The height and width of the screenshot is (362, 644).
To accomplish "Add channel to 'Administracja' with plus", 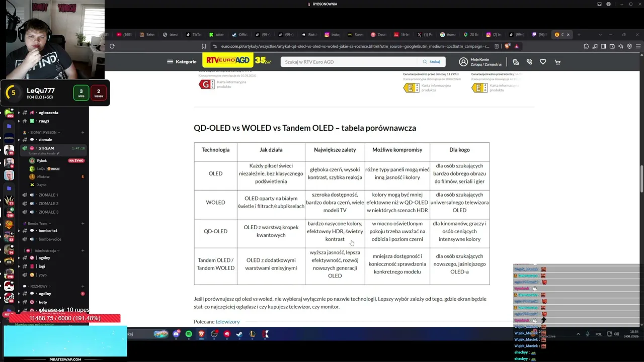I will [x=84, y=250].
